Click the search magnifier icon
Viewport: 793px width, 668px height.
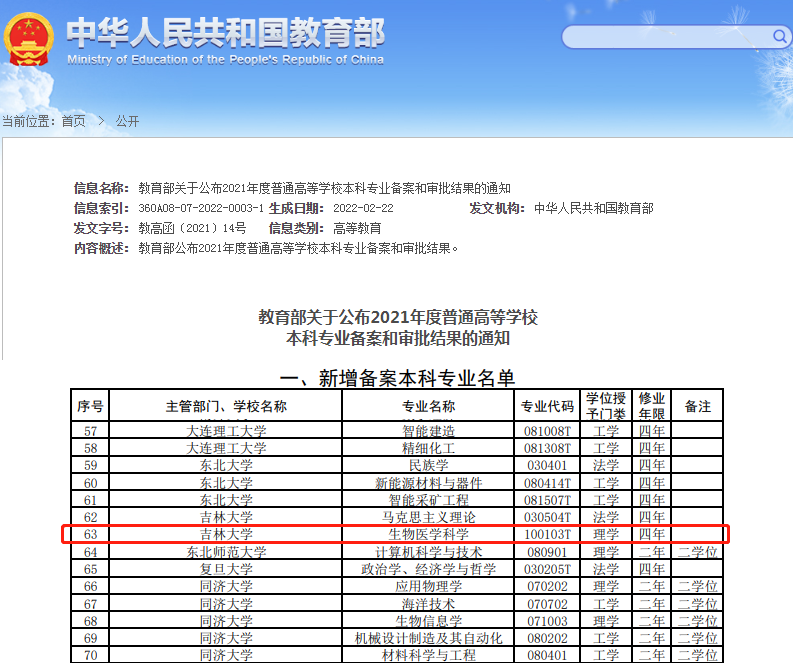click(779, 36)
